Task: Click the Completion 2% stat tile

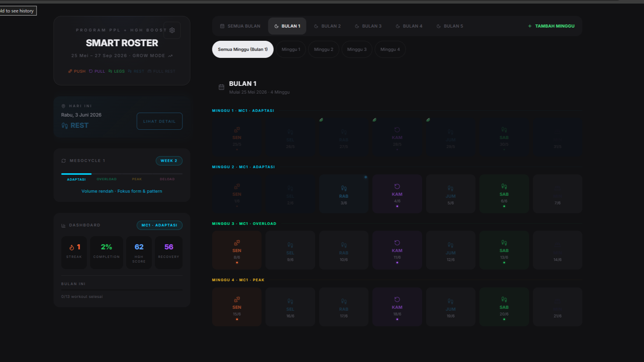Action: coord(107,253)
